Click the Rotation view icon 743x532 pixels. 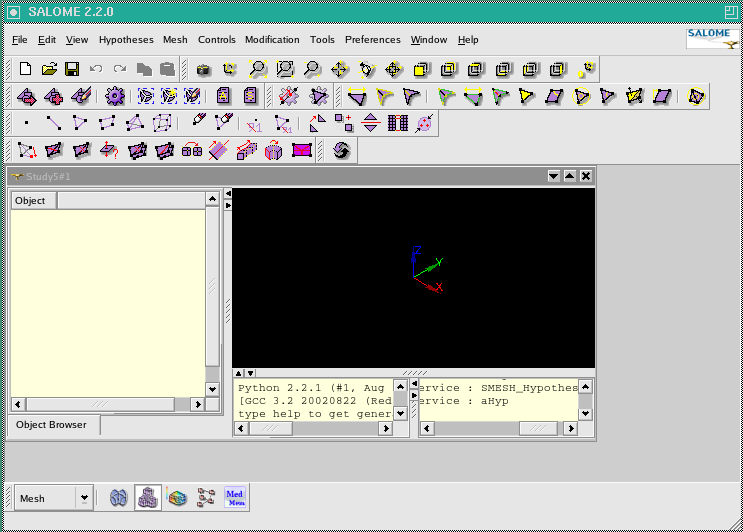[366, 69]
